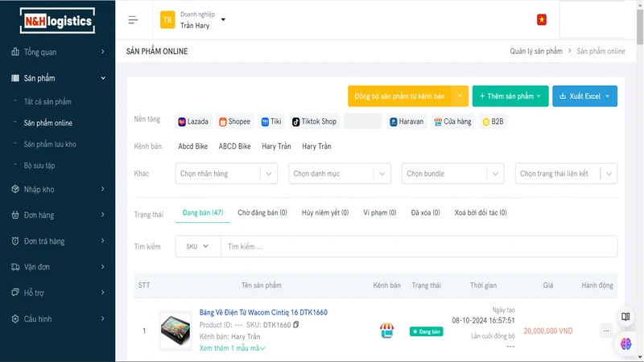Filter by Shopee platform
Image resolution: width=644 pixels, height=362 pixels.
tap(234, 121)
